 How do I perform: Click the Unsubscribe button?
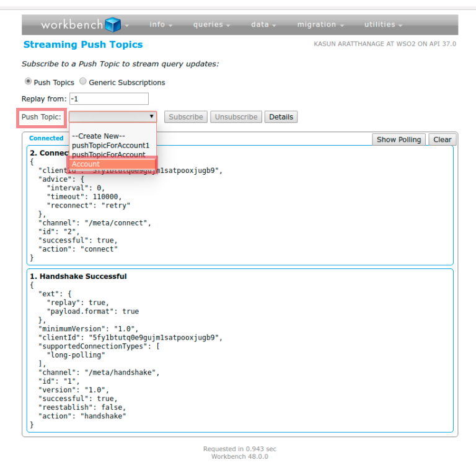point(236,117)
